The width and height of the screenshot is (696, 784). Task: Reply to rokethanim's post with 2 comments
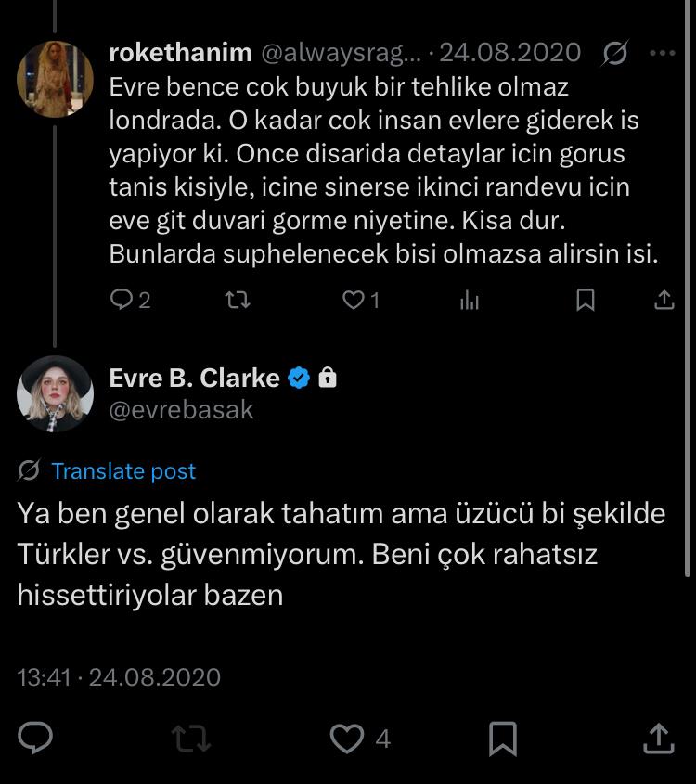point(130,300)
